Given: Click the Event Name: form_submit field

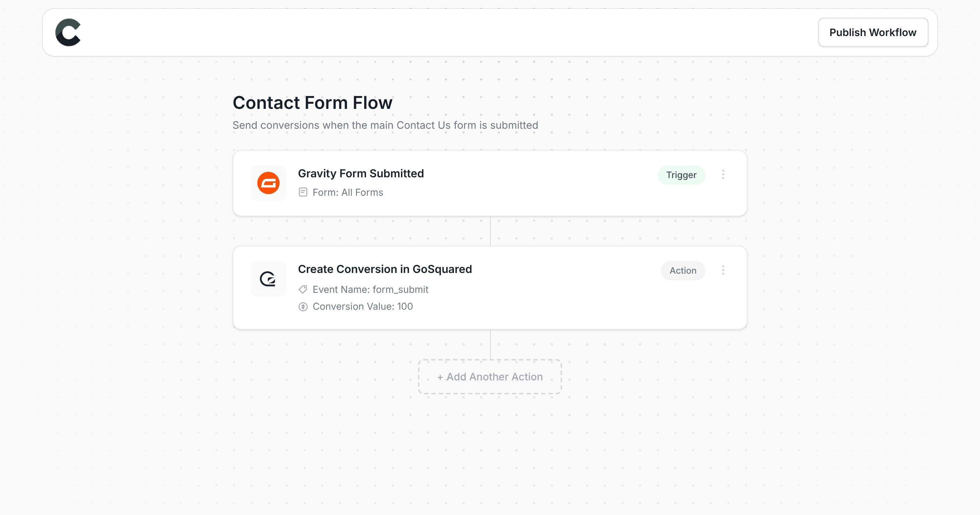Looking at the screenshot, I should click(370, 290).
